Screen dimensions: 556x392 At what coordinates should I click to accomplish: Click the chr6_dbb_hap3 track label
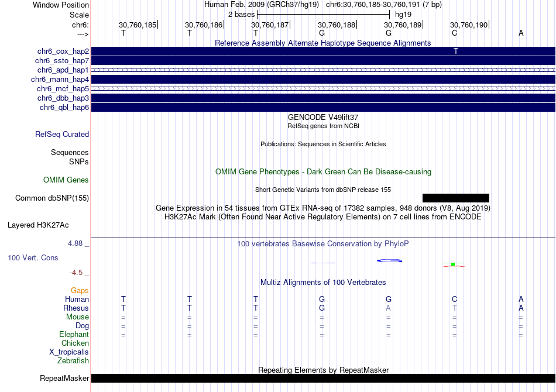tap(63, 98)
